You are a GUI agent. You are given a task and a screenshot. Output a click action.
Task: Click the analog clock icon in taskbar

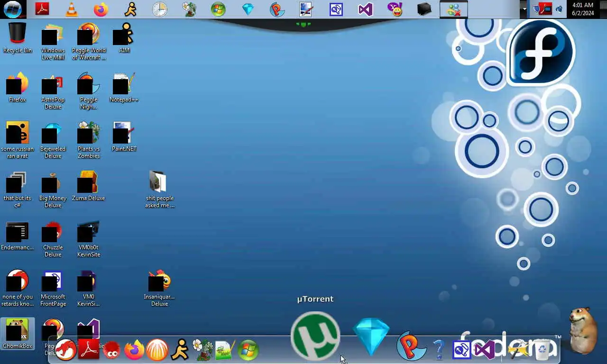[x=160, y=9]
